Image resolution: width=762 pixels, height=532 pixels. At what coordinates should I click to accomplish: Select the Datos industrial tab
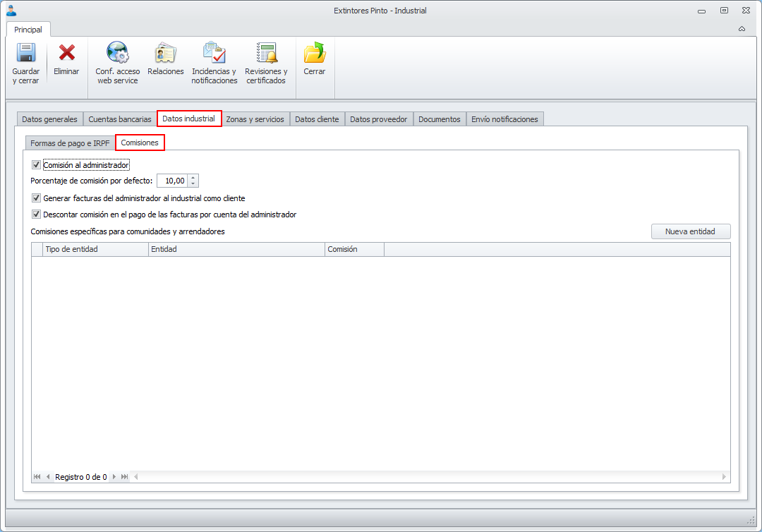[x=189, y=119]
